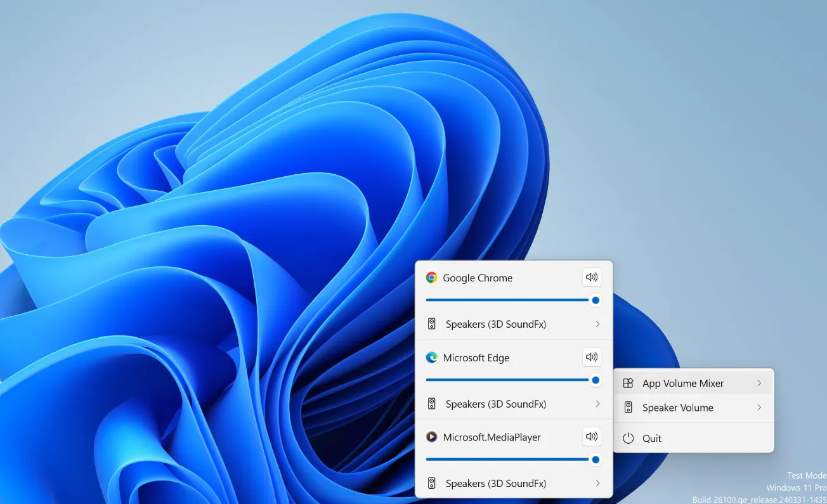The image size is (827, 504).
Task: Expand output device chevron for Microsoft.MediaPlayer
Action: point(597,483)
